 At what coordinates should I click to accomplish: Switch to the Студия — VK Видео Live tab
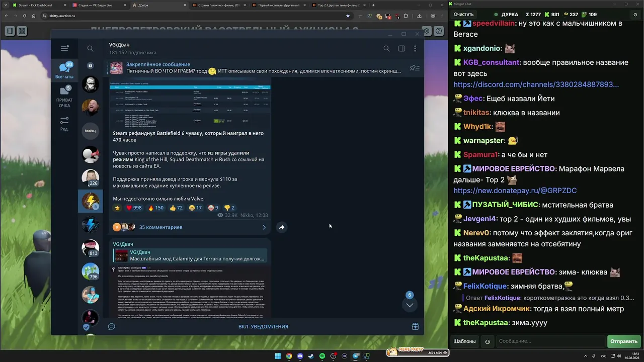click(99, 5)
